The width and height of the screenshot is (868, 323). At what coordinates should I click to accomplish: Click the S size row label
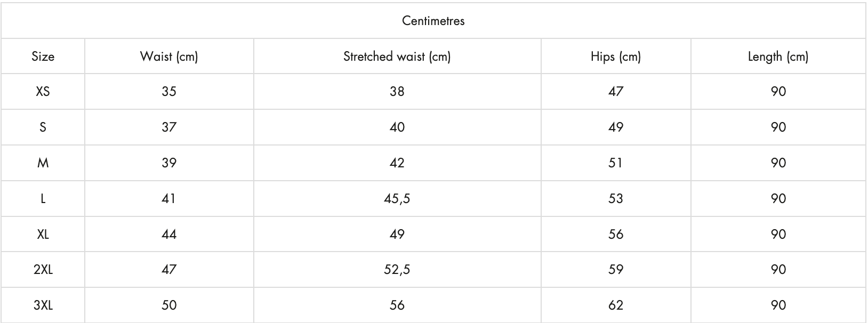point(43,127)
